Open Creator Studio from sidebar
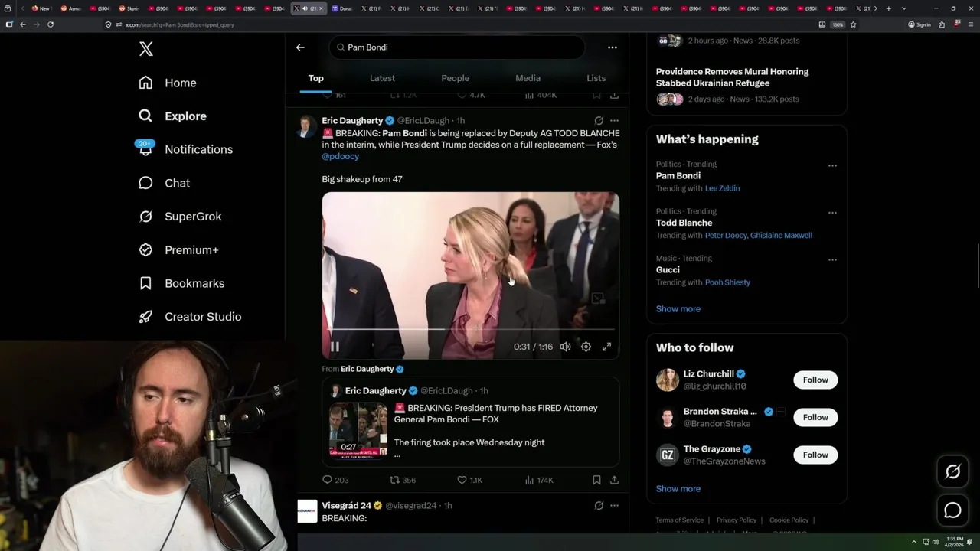 tap(190, 317)
